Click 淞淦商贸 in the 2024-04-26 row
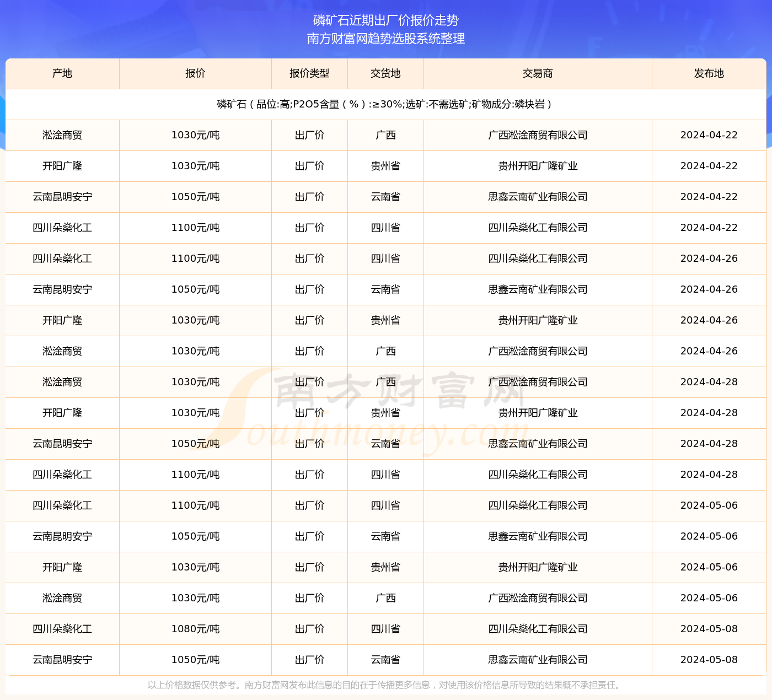Screen dimensions: 772x700 click(x=62, y=351)
